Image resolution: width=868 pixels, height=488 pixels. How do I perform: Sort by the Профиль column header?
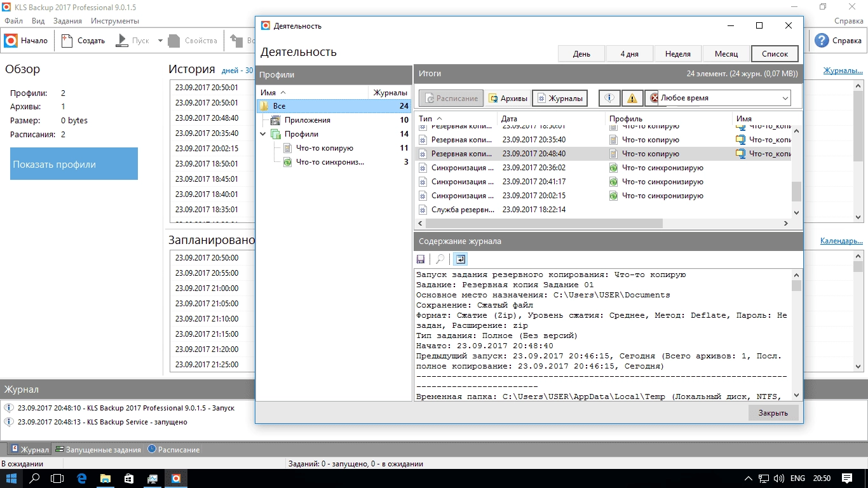[x=668, y=119]
